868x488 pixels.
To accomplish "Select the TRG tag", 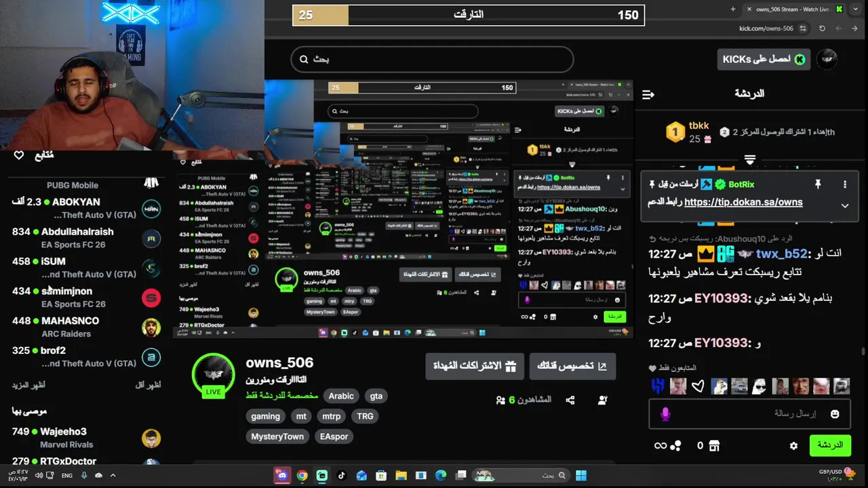I will point(365,416).
